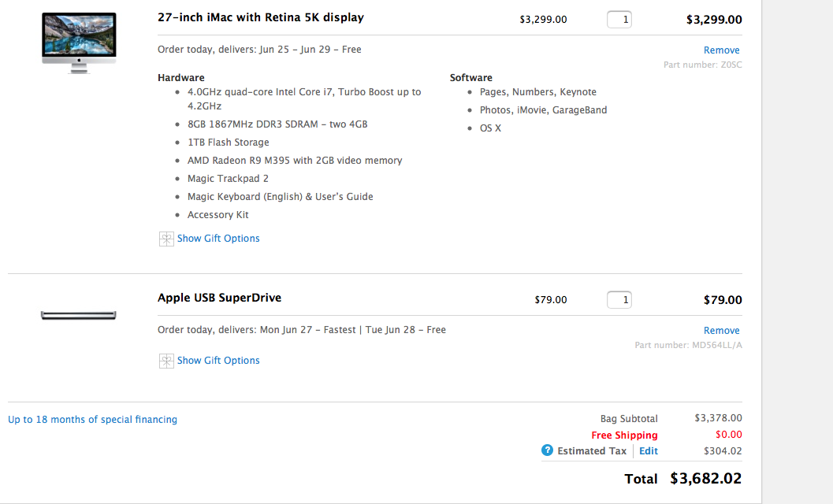Click the Apple USB SuperDrive title
The width and height of the screenshot is (833, 504).
pos(219,298)
